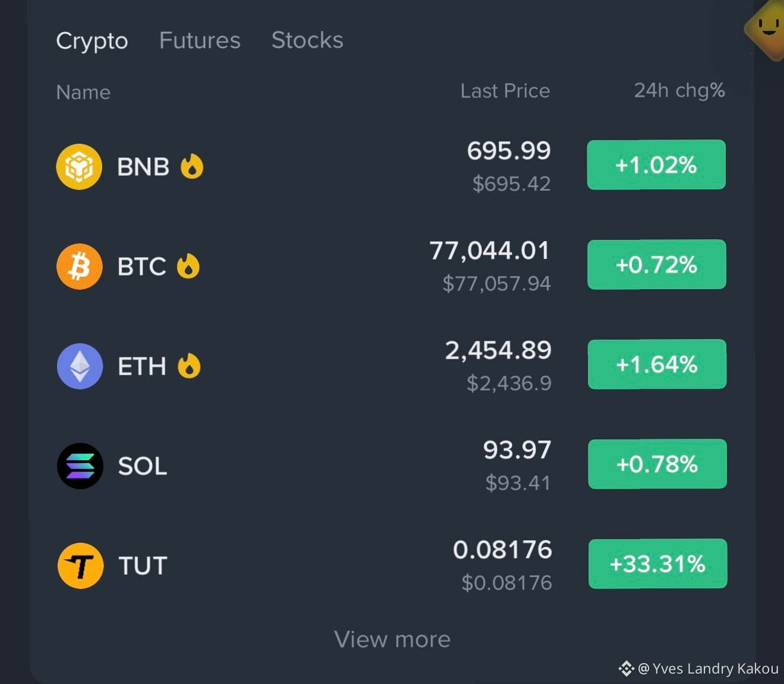The height and width of the screenshot is (684, 784).
Task: Select the Crypto tab
Action: (x=92, y=41)
